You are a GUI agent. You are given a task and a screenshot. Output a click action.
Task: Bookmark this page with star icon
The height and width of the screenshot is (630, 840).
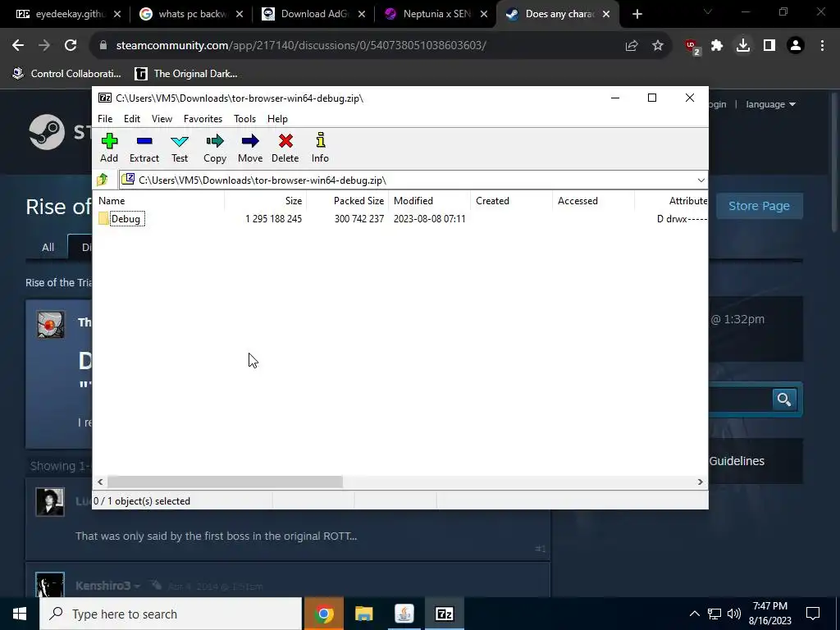(658, 46)
